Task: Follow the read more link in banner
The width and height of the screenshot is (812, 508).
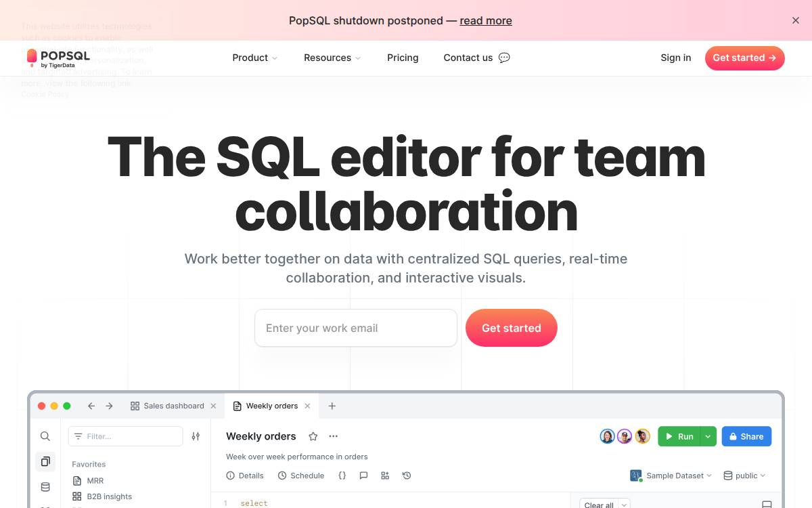Action: point(486,20)
